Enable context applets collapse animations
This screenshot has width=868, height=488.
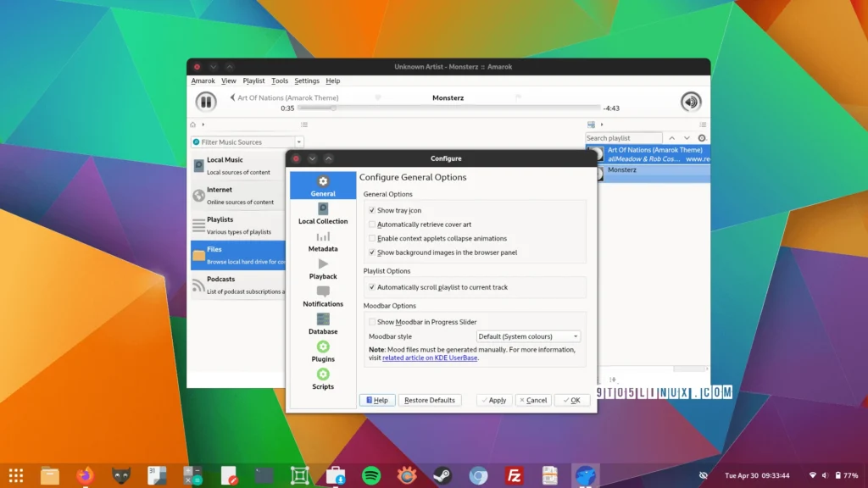pyautogui.click(x=372, y=238)
